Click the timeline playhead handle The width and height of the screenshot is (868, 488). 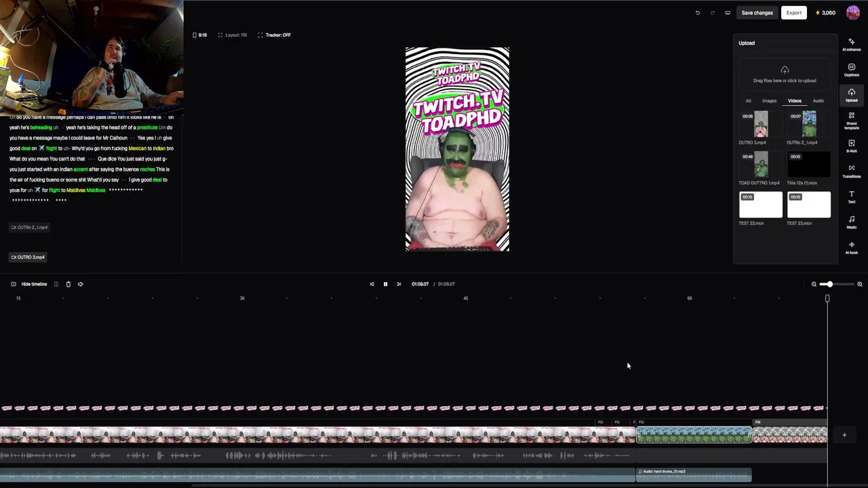pyautogui.click(x=827, y=299)
